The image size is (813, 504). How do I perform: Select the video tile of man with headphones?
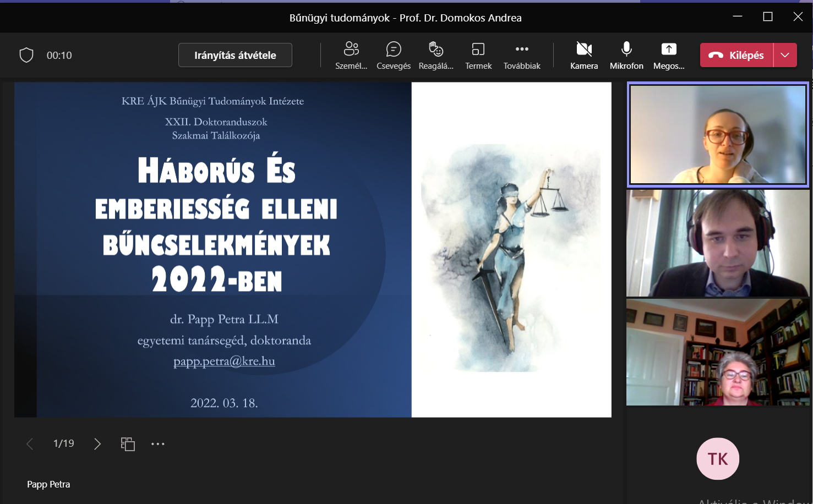(718, 243)
